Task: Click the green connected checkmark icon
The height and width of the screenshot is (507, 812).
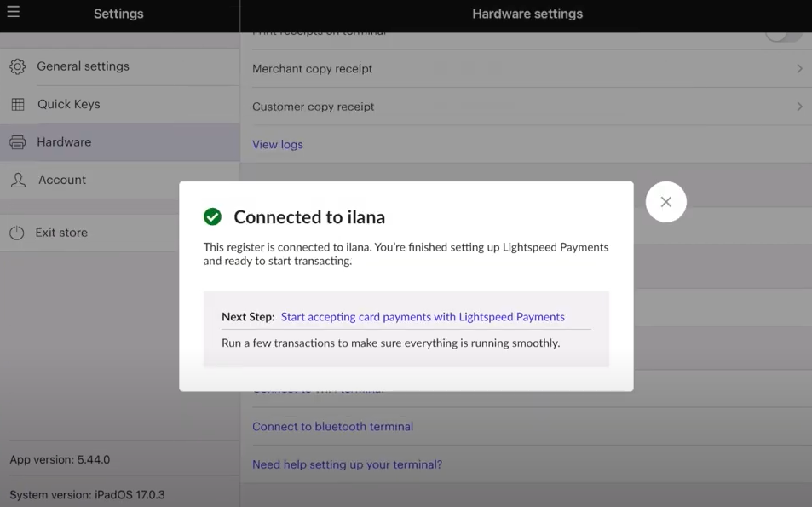Action: [212, 217]
